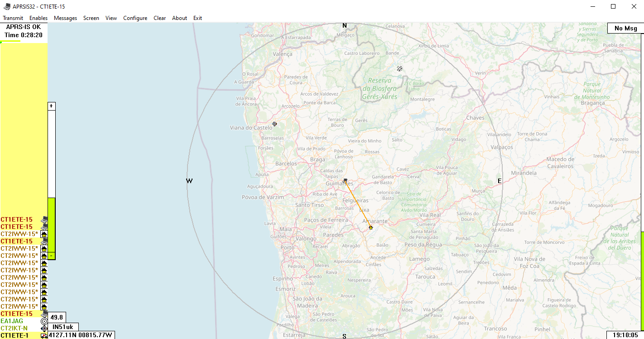Click the Braga label on the map

pyautogui.click(x=317, y=160)
